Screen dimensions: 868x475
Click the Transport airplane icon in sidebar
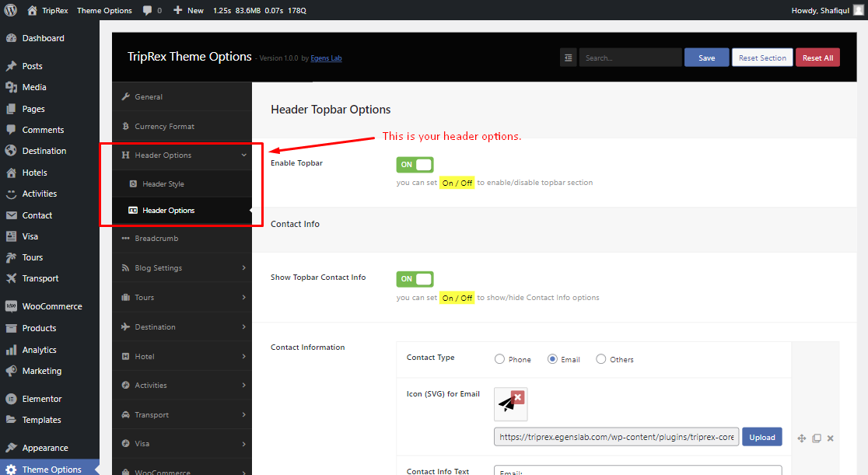coord(11,278)
